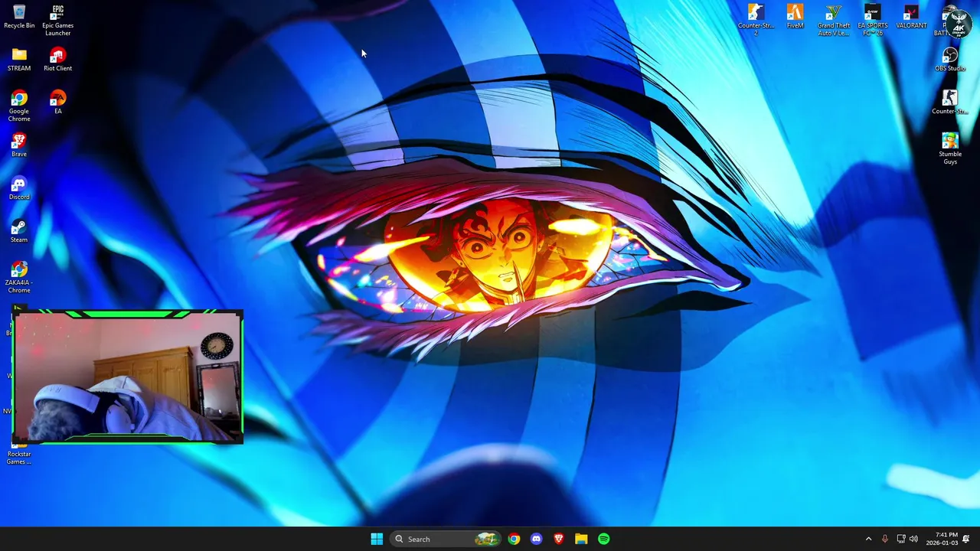Launch VALORANT desktop shortcut

(910, 16)
